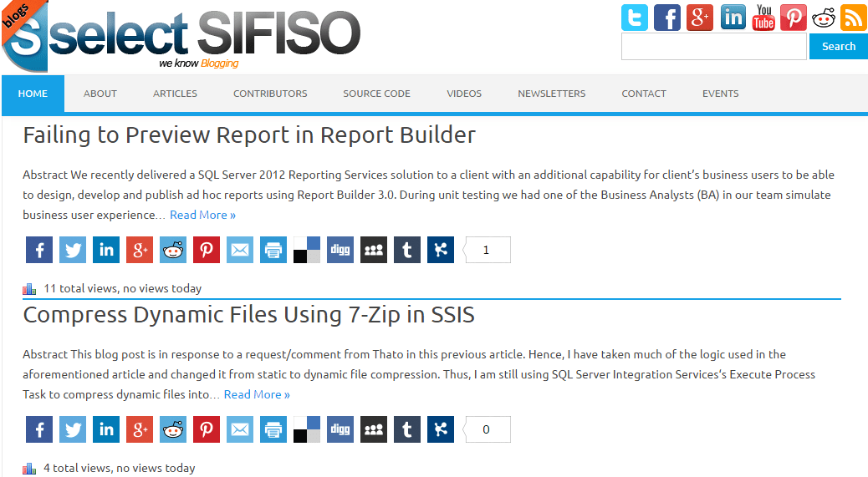This screenshot has width=868, height=477.
Task: Click the blue Search button
Action: pyautogui.click(x=839, y=47)
